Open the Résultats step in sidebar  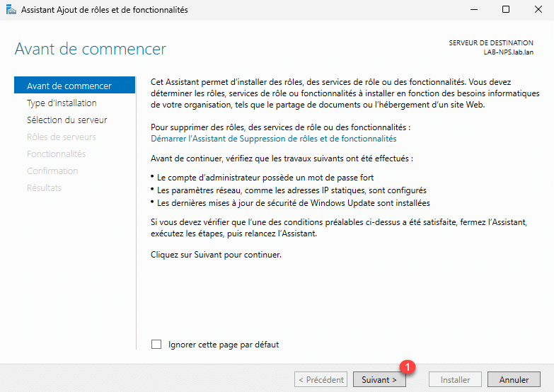pyautogui.click(x=44, y=188)
